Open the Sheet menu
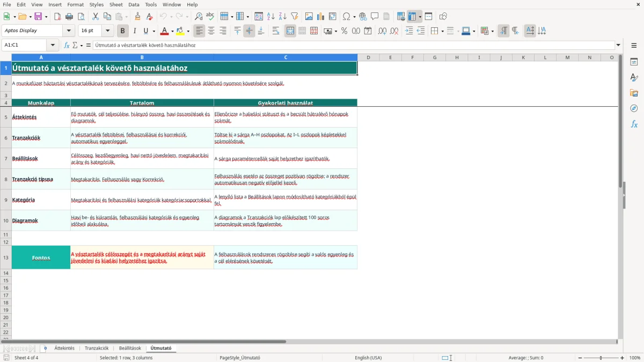Screen dimensions: 644x362 (116, 4)
